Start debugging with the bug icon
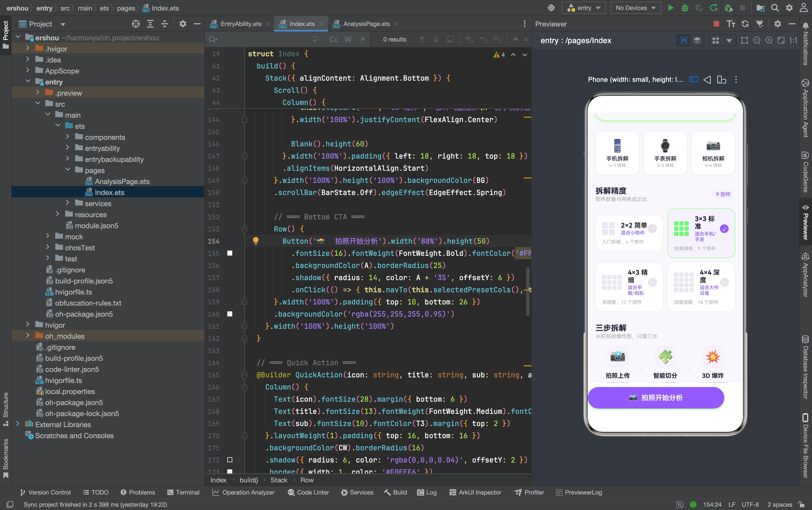 point(685,8)
